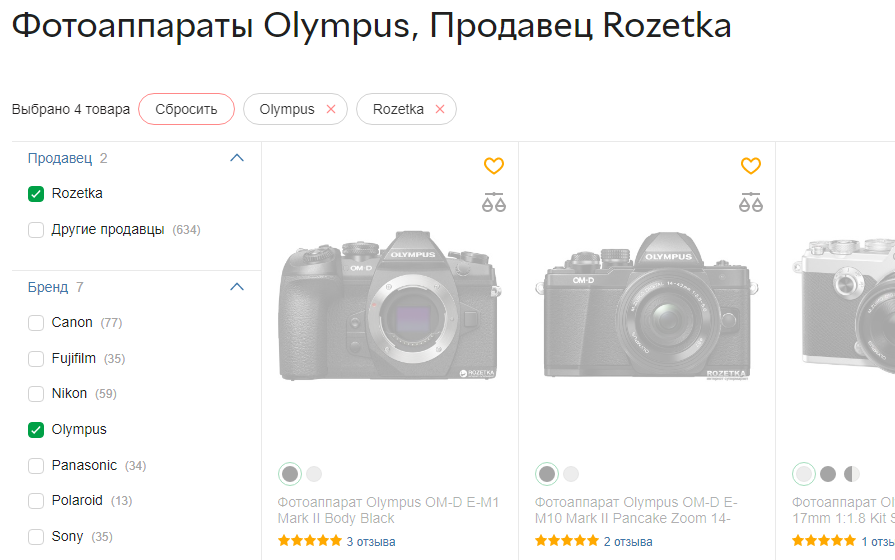Collapse the Продавец filter section

[237, 158]
